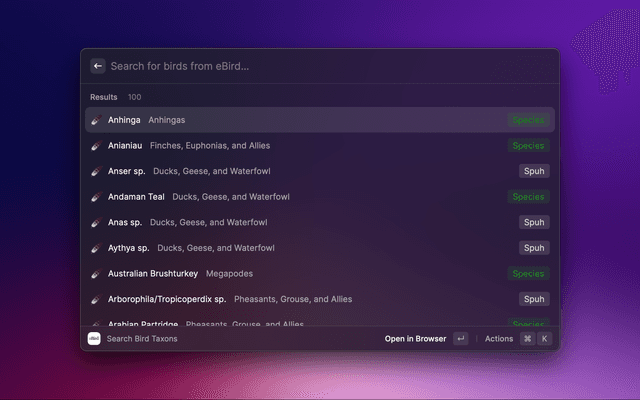
Task: Click the eBird extension icon in footer
Action: pos(94,339)
